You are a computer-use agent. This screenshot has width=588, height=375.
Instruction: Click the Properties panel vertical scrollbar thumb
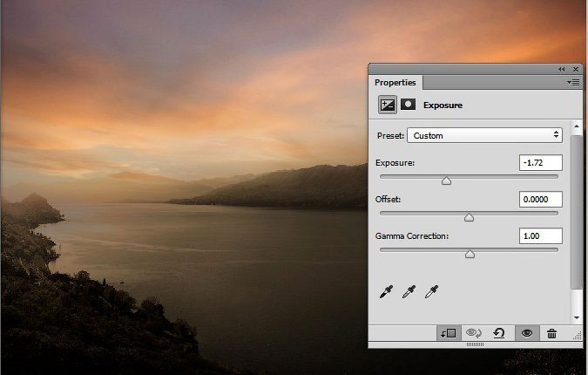(577, 212)
